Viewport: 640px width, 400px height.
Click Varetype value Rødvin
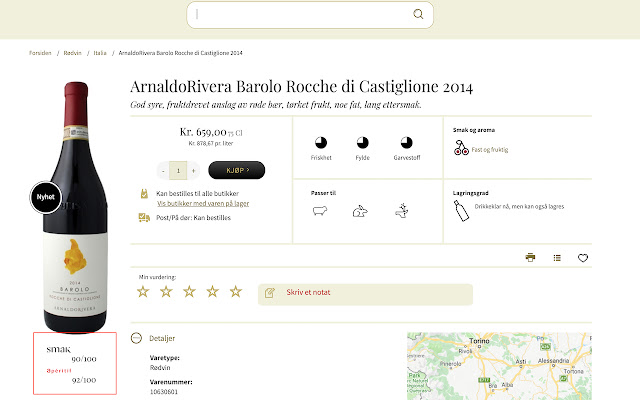coord(160,368)
